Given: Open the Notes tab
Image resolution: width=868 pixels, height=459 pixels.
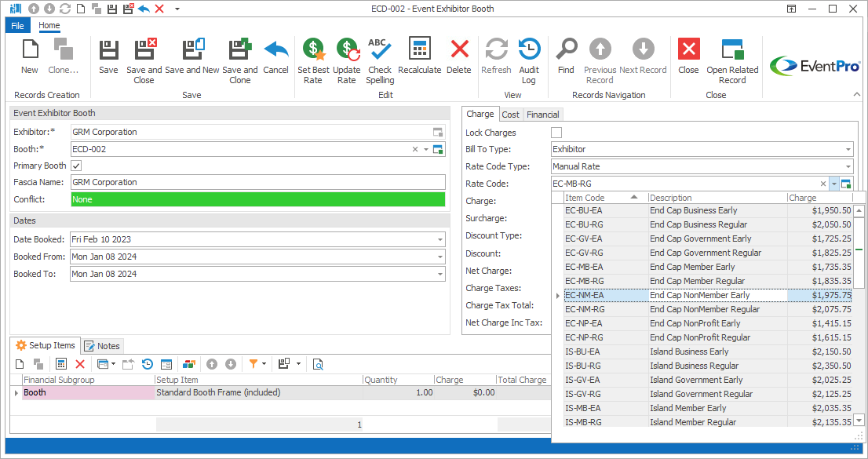Looking at the screenshot, I should [102, 346].
